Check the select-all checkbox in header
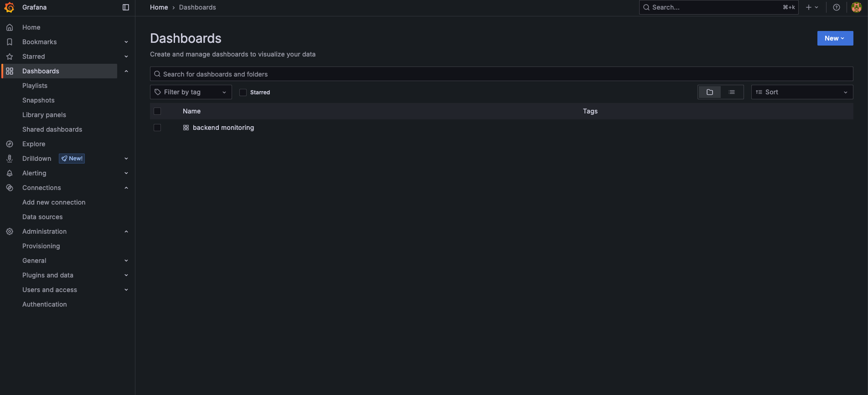868x395 pixels. (x=157, y=111)
